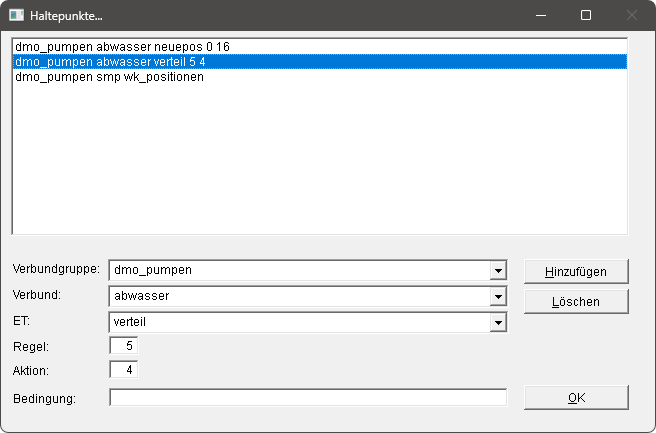Image resolution: width=656 pixels, height=433 pixels.
Task: Click empty area in breakpoints list
Action: coord(320,160)
